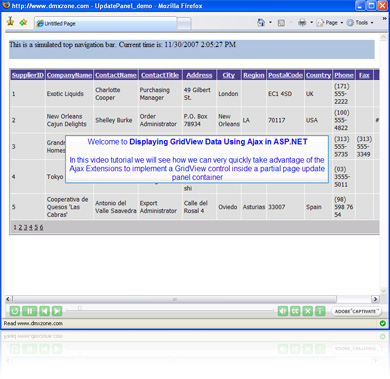Open the Tools dropdown menu

tap(360, 23)
